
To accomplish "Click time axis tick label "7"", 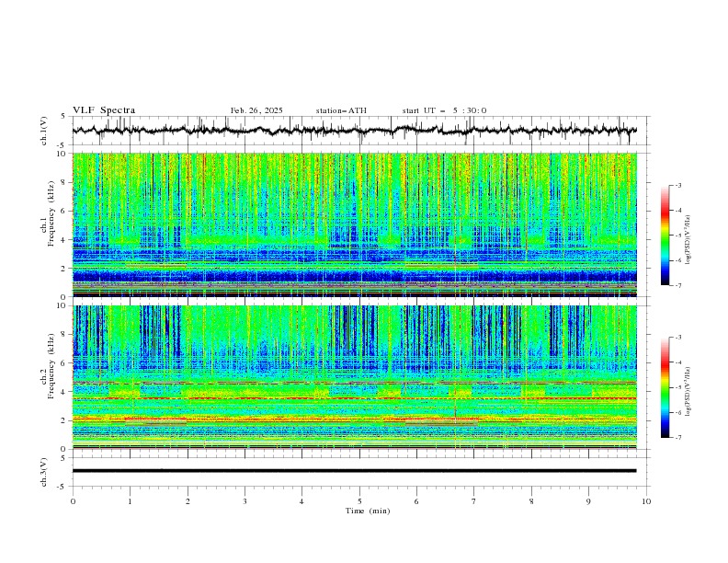I will pos(474,501).
